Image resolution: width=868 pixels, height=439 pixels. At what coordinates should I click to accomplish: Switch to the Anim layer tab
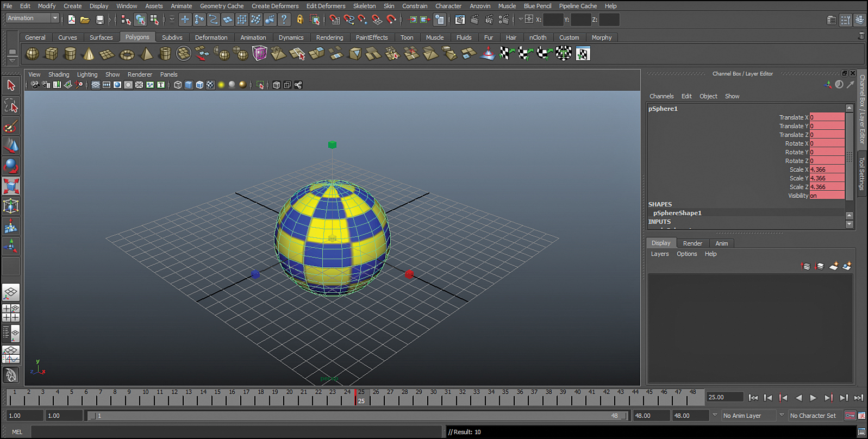[722, 243]
